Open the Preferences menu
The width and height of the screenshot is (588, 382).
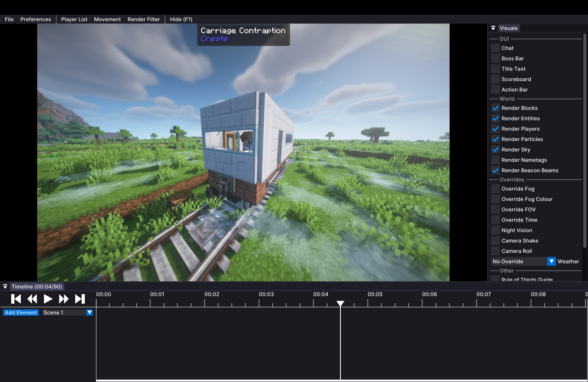tap(36, 19)
